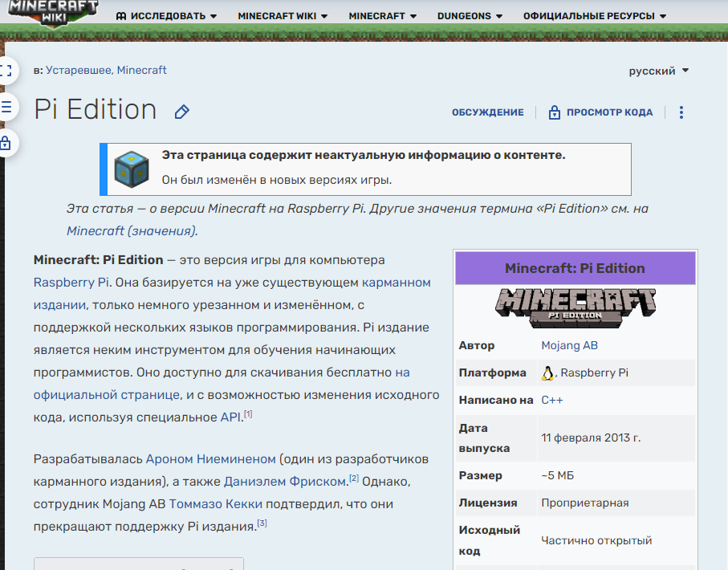728x570 pixels.
Task: Click the Minecraft Pi Edition logo image
Action: (575, 307)
